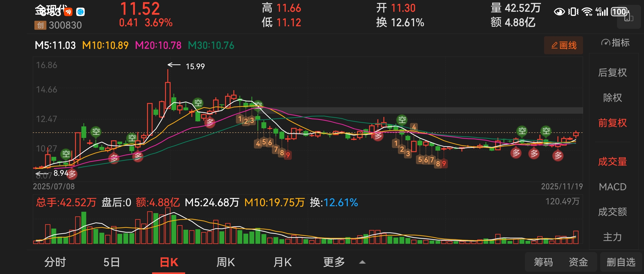
Task: Select 除权 price adjustment mode
Action: pyautogui.click(x=612, y=98)
